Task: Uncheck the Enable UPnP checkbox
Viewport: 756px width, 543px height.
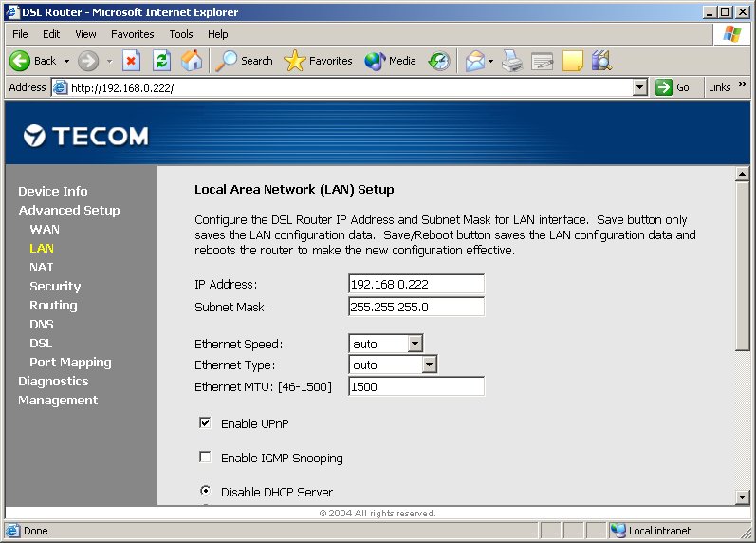Action: click(205, 423)
